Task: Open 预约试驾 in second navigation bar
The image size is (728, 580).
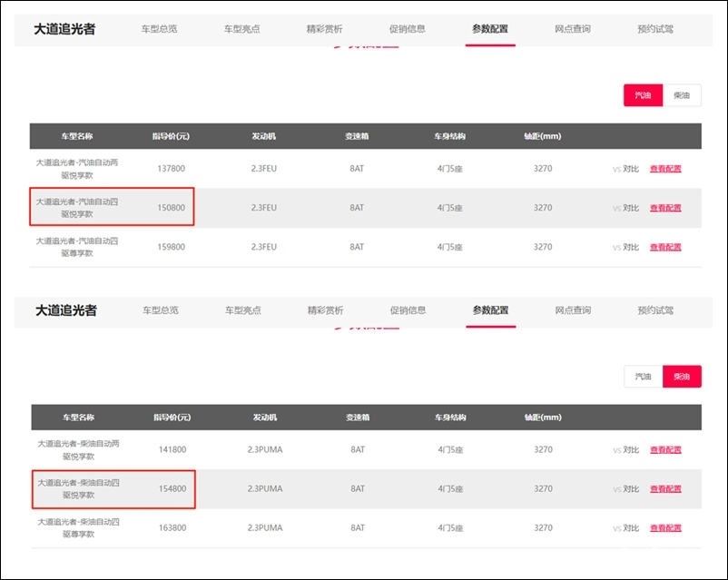Action: pos(655,310)
